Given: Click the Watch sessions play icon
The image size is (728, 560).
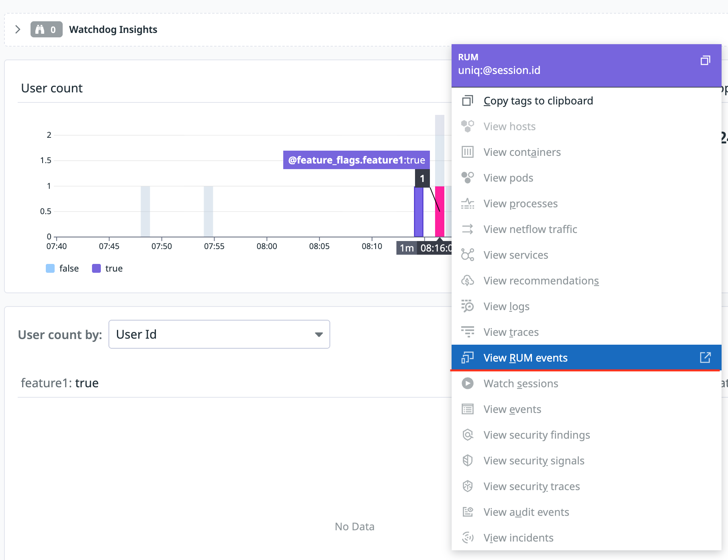Looking at the screenshot, I should click(467, 383).
